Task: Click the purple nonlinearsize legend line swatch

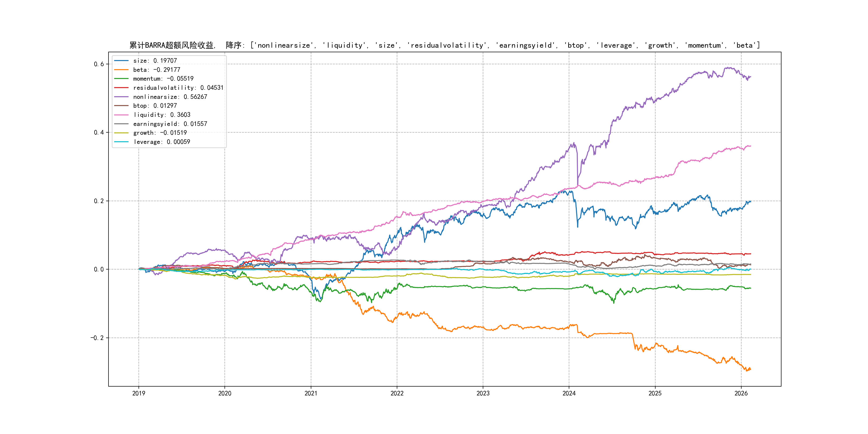Action: pyautogui.click(x=121, y=97)
